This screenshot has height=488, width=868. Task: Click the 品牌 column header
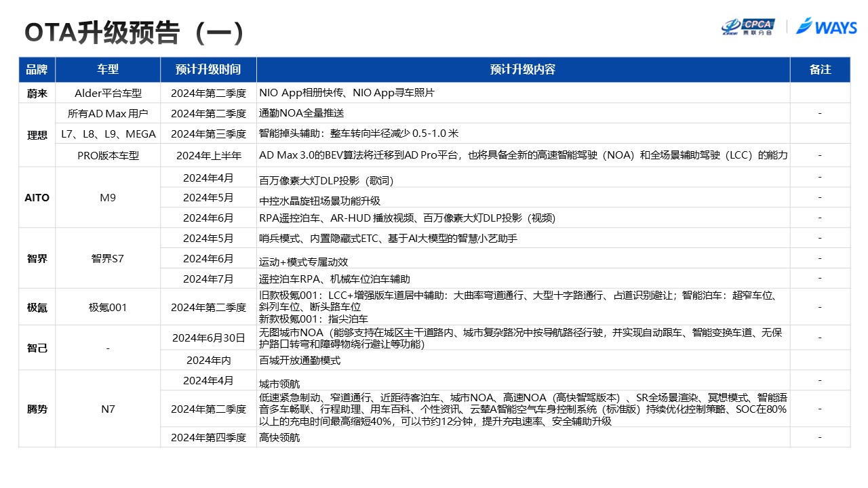click(x=37, y=70)
